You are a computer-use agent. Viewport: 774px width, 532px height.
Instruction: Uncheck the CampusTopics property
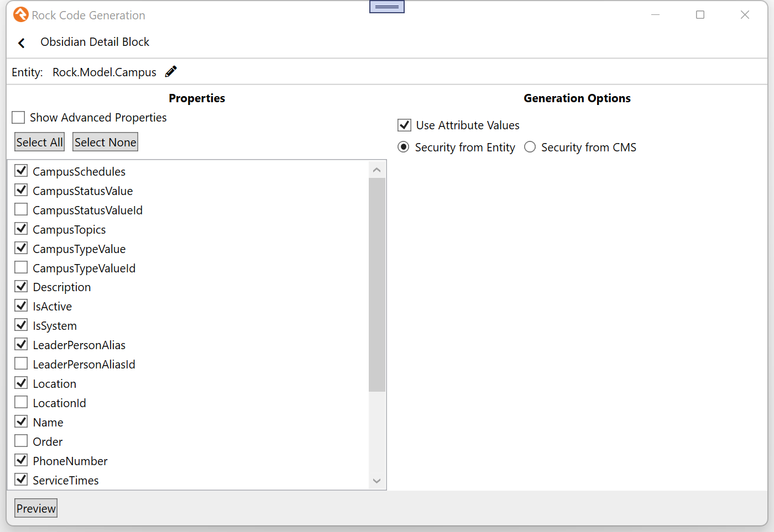[21, 229]
